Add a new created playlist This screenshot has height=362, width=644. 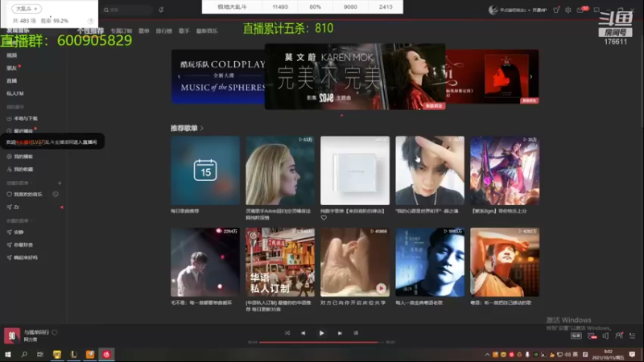60,183
